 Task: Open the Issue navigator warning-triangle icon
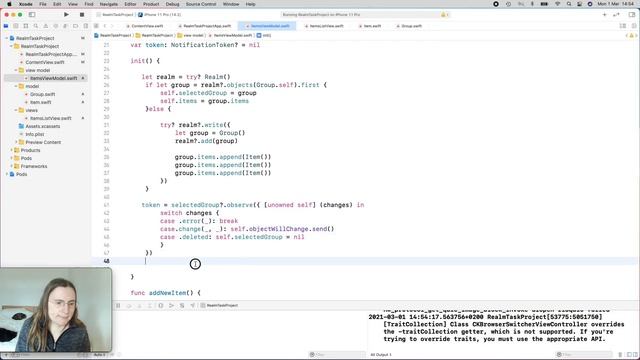coord(46,26)
